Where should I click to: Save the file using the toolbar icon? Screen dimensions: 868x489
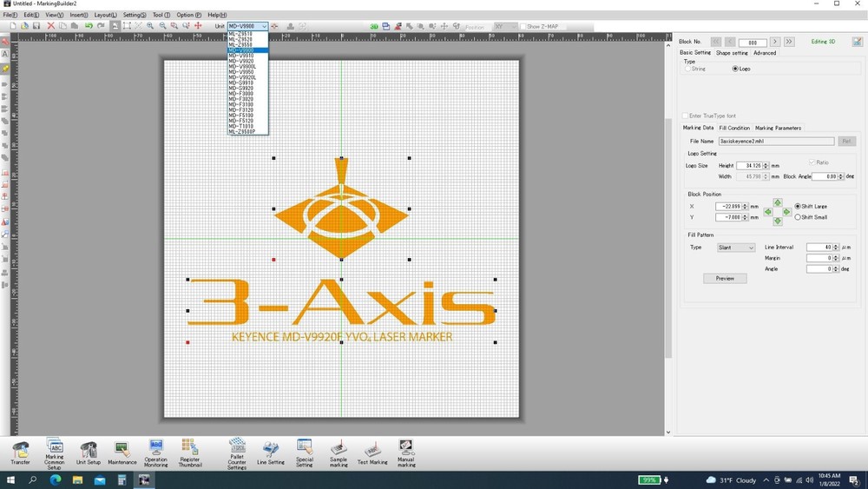[x=36, y=26]
